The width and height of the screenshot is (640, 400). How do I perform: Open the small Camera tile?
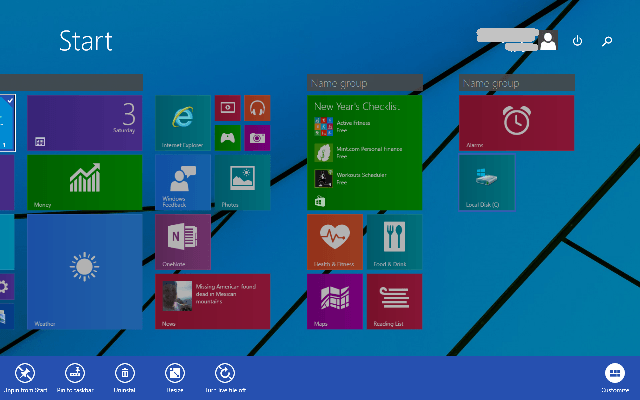[x=257, y=138]
